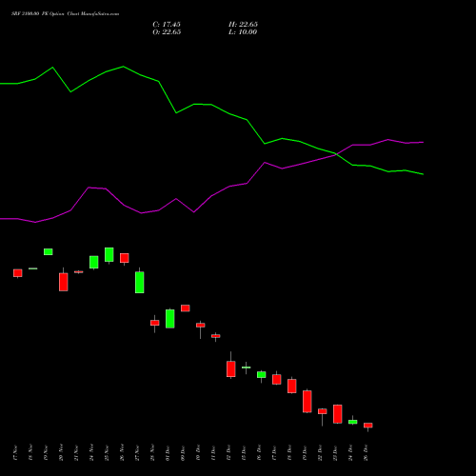Select the low value "L: 10.00"
476x476 pixels.
243,32
